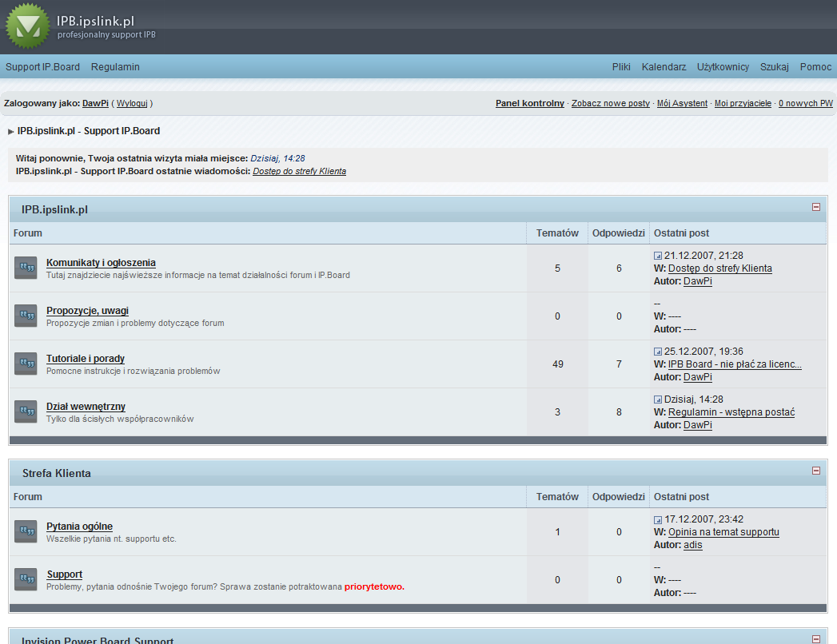
Task: Open the Kalendarz menu item
Action: click(x=664, y=67)
